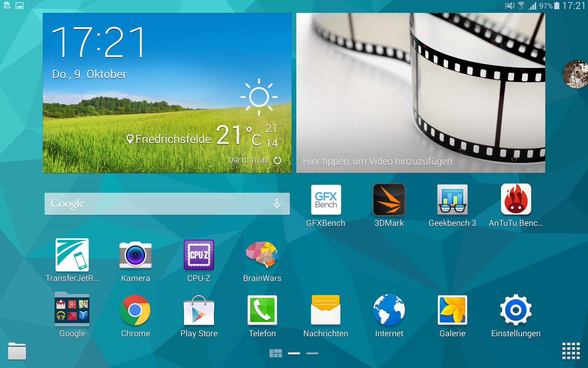Tap the Friedrichsfelde location pin
Viewport: 588px width, 368px height.
(x=130, y=139)
